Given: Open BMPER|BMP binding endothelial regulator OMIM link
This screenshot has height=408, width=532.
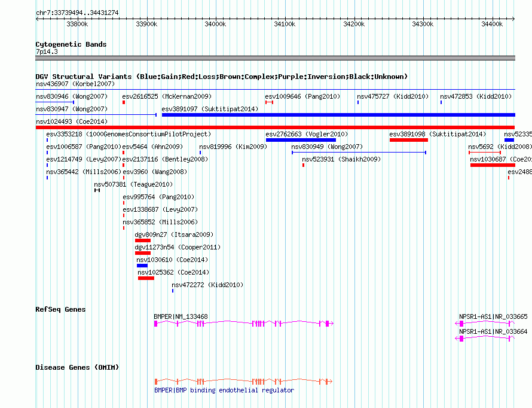Looking at the screenshot, I should [x=224, y=390].
